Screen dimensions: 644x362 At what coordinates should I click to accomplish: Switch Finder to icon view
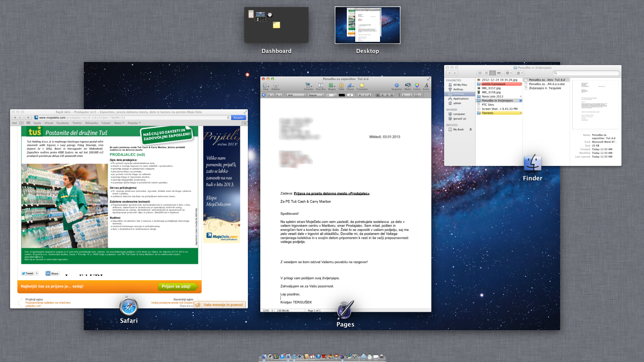(x=480, y=73)
